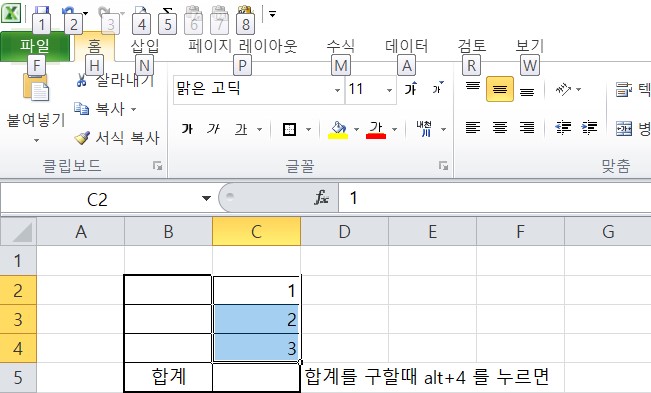Click the formula bar showing 1
The height and width of the screenshot is (393, 651).
point(495,198)
